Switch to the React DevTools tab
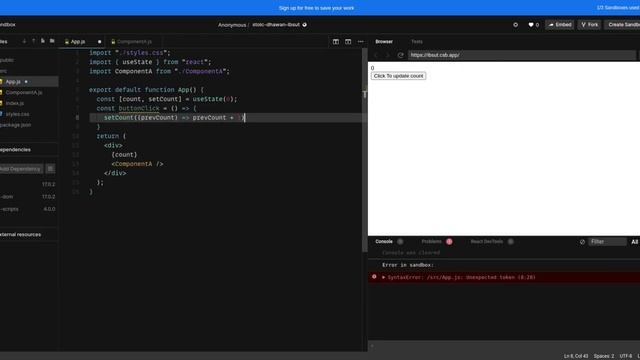This screenshot has width=640, height=360. pyautogui.click(x=487, y=242)
